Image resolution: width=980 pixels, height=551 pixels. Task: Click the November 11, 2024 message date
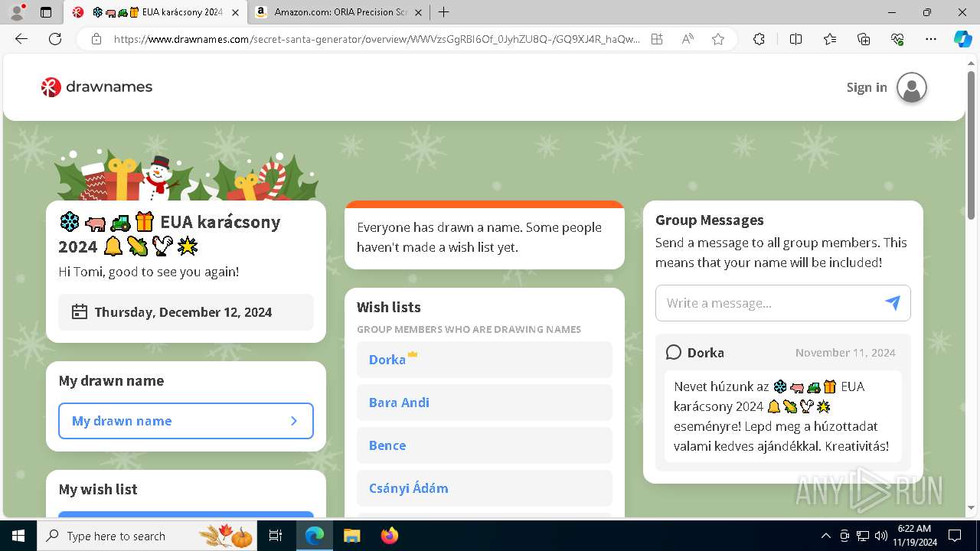(845, 353)
